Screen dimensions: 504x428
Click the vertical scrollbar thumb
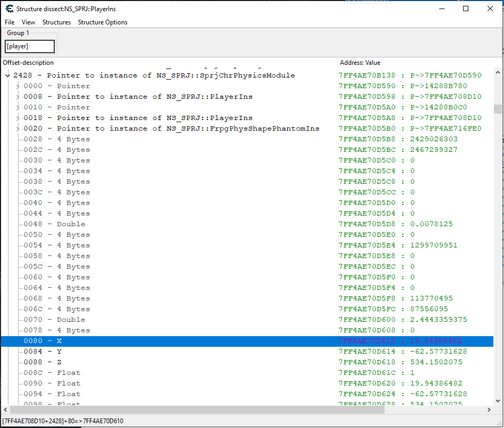coord(498,109)
